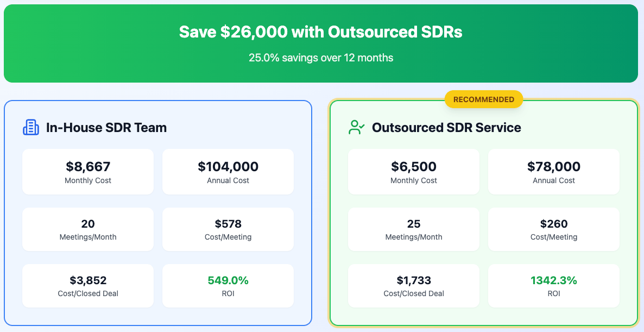Click the $260 Cost/Meeting card

coord(553,229)
